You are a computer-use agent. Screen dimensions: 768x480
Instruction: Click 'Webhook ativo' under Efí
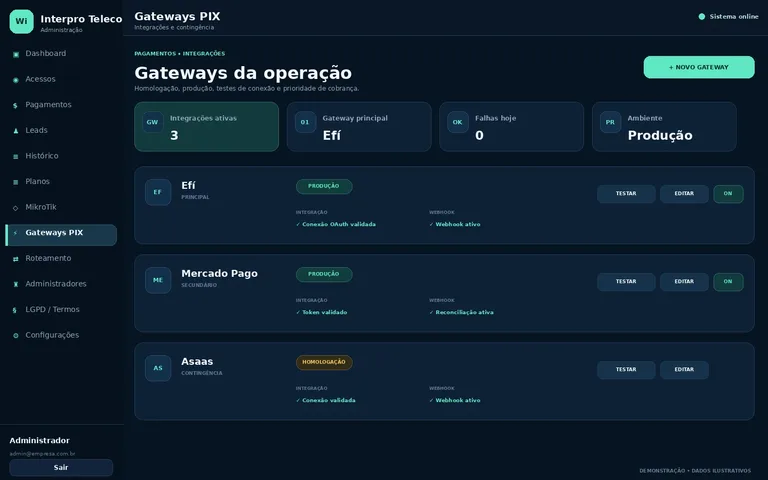click(458, 224)
